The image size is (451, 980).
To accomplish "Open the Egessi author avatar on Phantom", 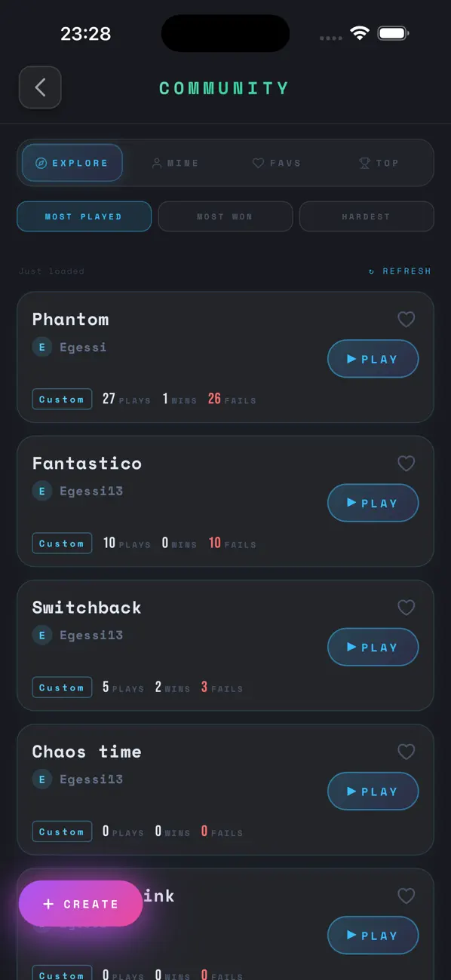I will click(41, 347).
